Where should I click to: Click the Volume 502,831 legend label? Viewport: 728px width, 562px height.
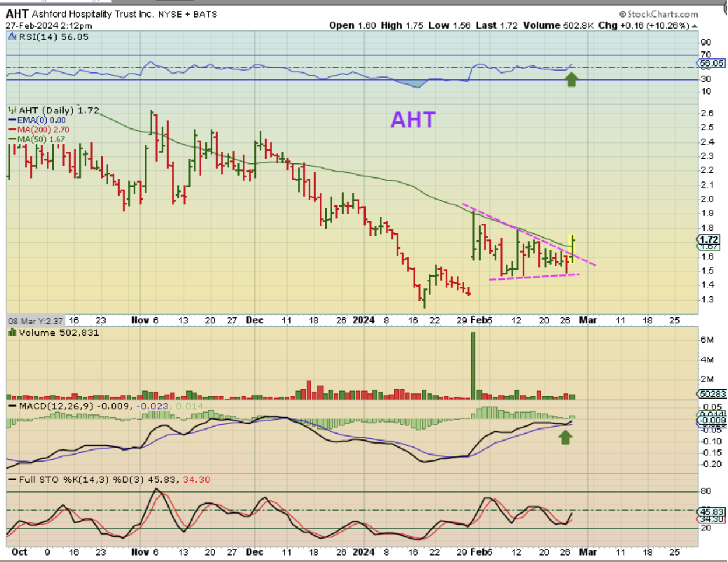59,333
